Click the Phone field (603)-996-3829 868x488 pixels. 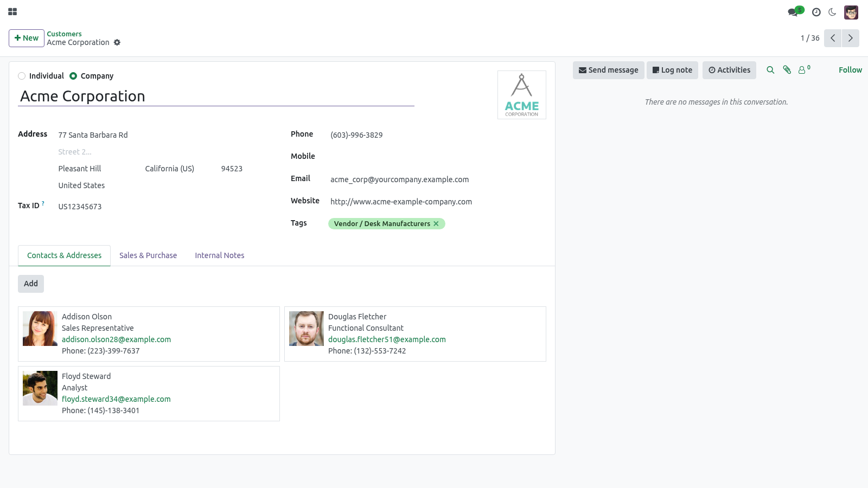click(438, 135)
